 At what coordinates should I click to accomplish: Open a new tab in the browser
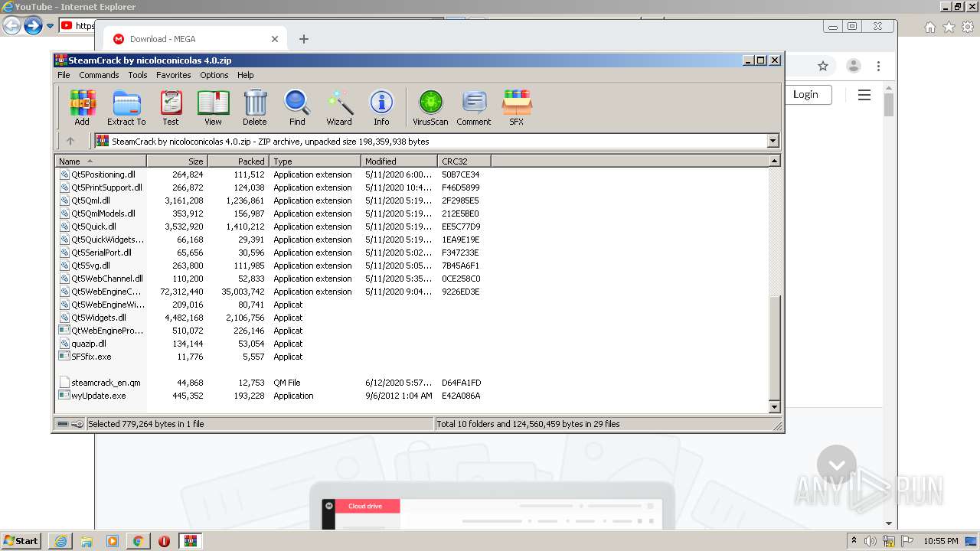(304, 39)
